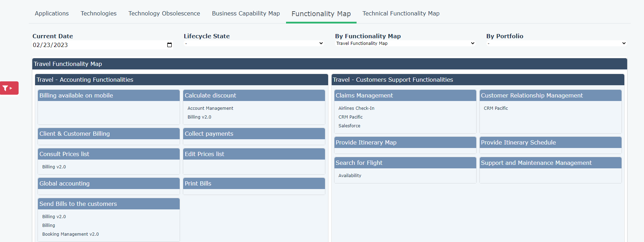Viewport: 644px width, 242px height.
Task: Open the By Portfolio dropdown
Action: (556, 43)
